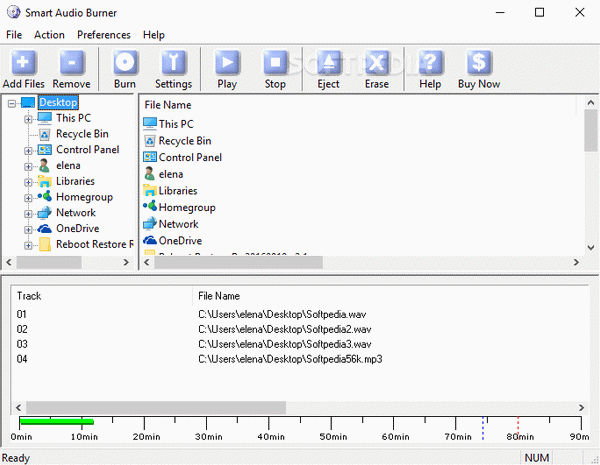Select Desktop in the folder tree

58,102
